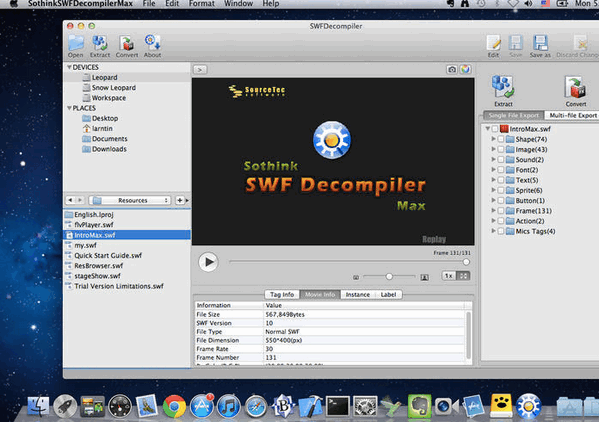Click the frame progress slider handle
This screenshot has width=599, height=422.
pos(466,262)
